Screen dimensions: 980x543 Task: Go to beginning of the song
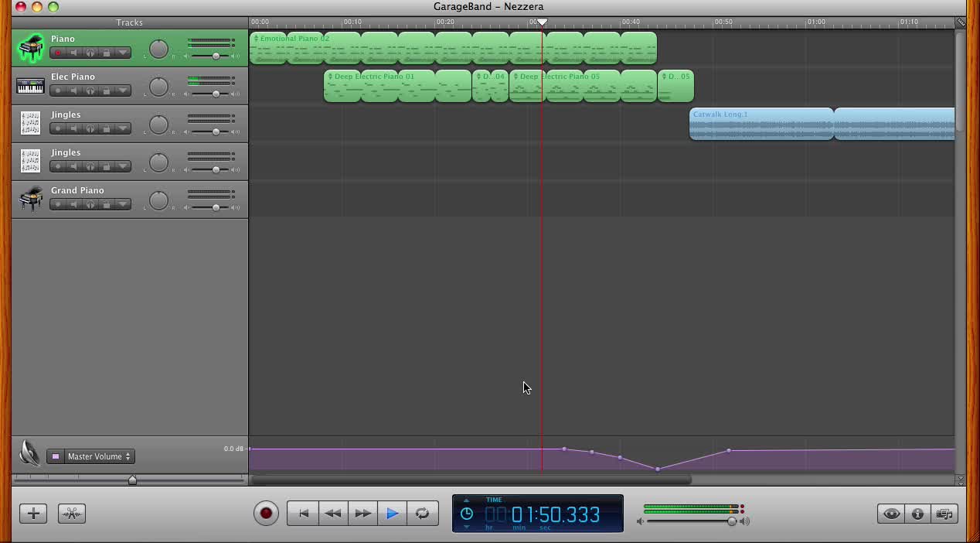coord(303,514)
